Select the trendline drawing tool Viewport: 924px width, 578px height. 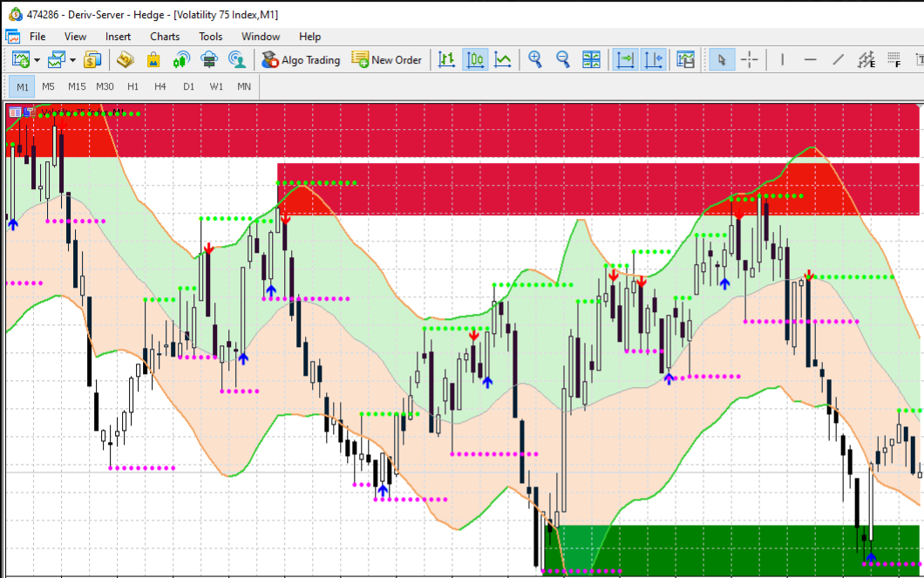[x=838, y=59]
